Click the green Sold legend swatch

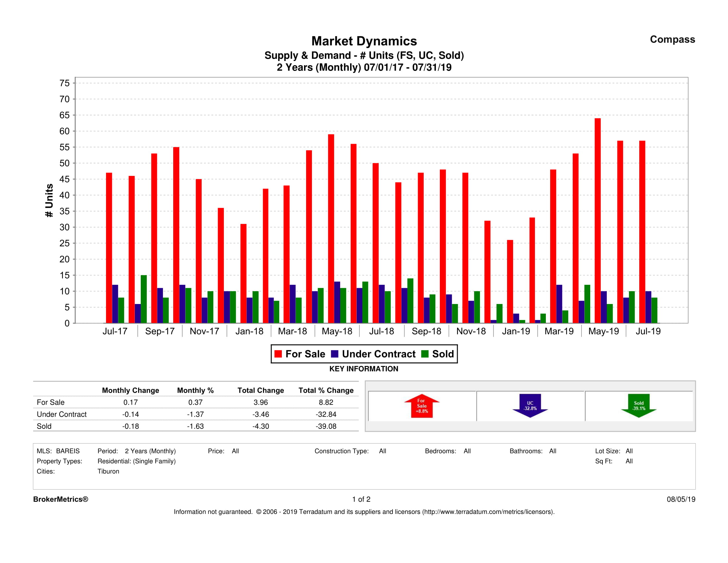pyautogui.click(x=425, y=354)
